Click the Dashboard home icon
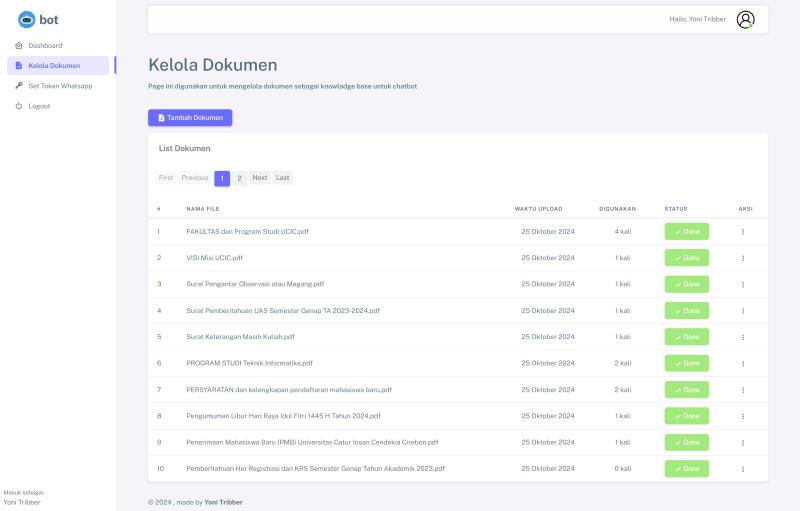 [19, 46]
